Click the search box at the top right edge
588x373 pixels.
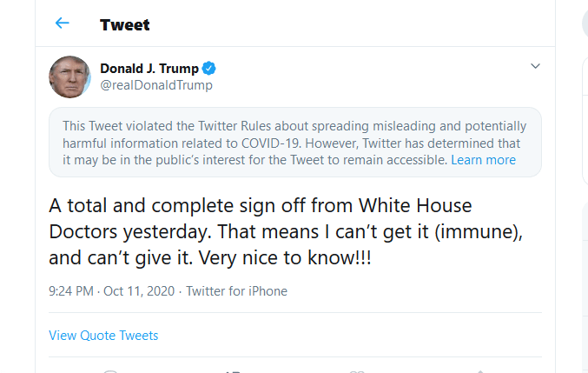coord(585,23)
